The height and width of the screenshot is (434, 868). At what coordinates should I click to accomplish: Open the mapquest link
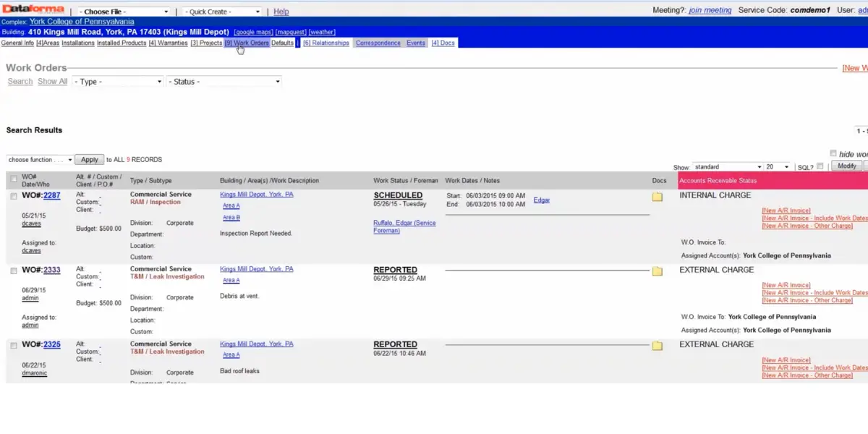291,33
